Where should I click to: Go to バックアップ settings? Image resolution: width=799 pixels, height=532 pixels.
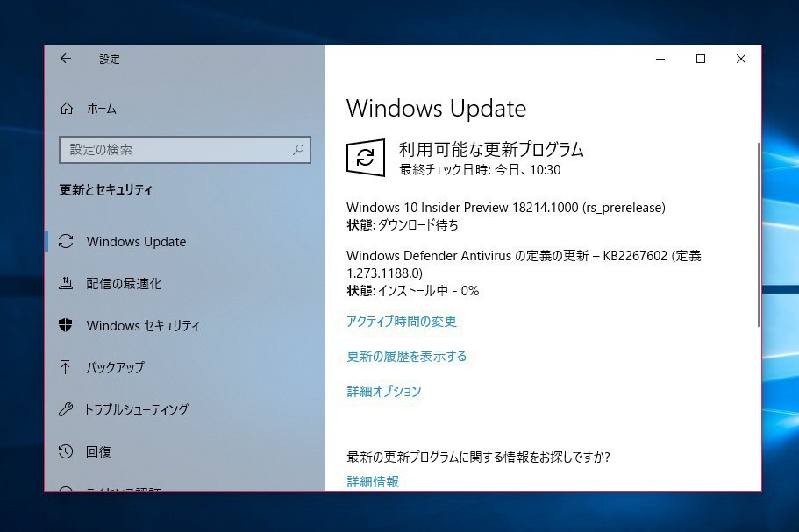pos(115,367)
